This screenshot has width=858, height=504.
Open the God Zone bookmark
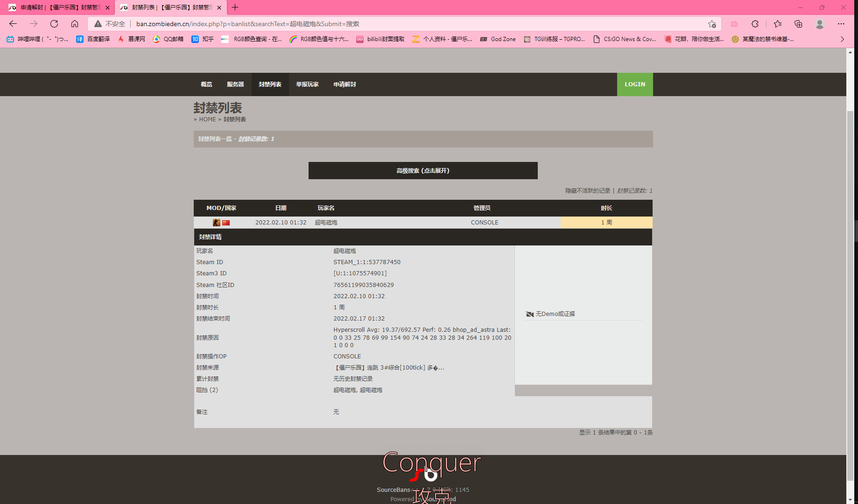tap(498, 39)
